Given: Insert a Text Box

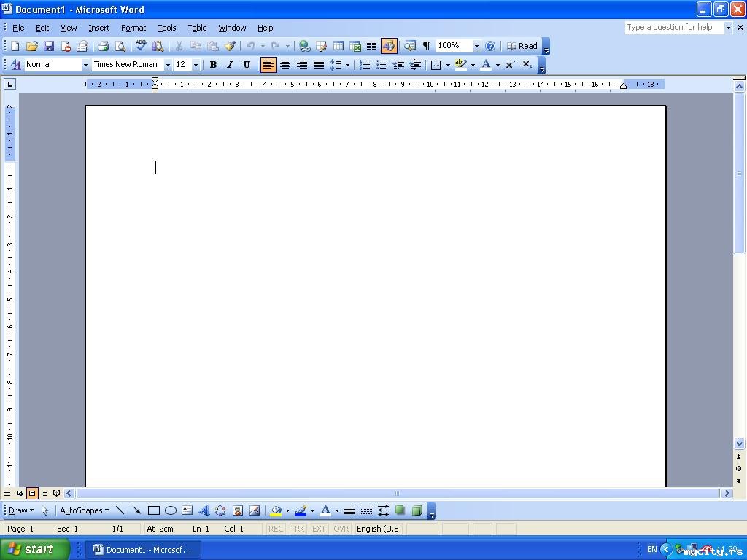Looking at the screenshot, I should (x=187, y=510).
